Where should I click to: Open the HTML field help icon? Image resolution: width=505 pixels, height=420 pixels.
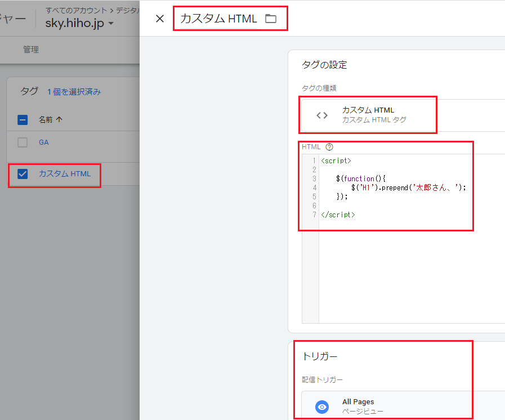(x=329, y=147)
